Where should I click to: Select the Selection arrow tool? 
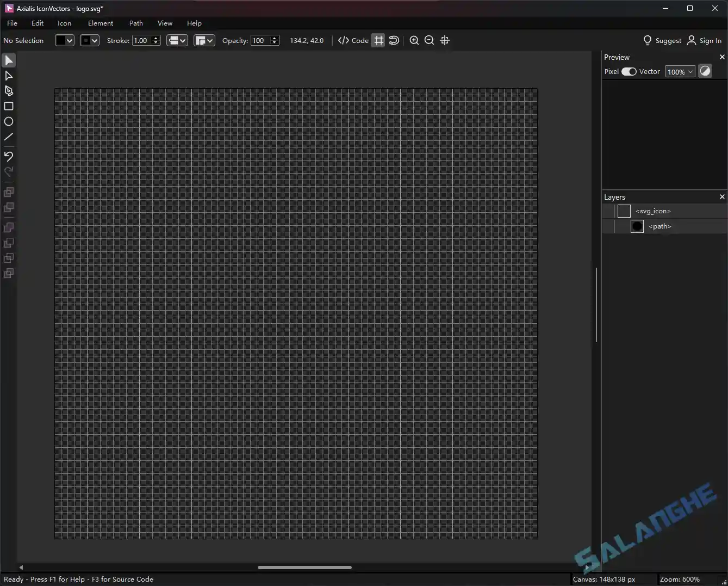9,60
